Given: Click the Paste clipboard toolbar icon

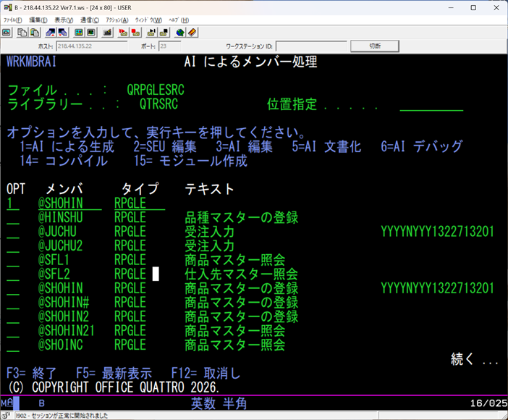Looking at the screenshot, I should click(35, 33).
